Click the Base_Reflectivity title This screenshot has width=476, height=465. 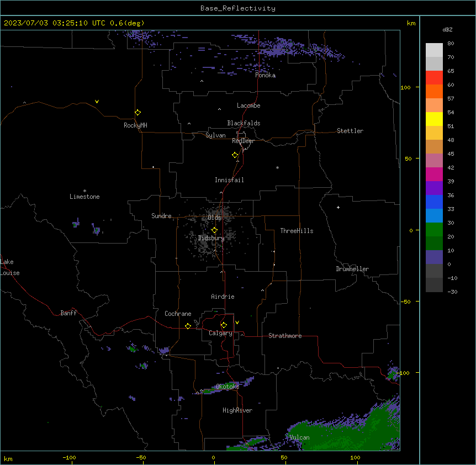tap(238, 8)
